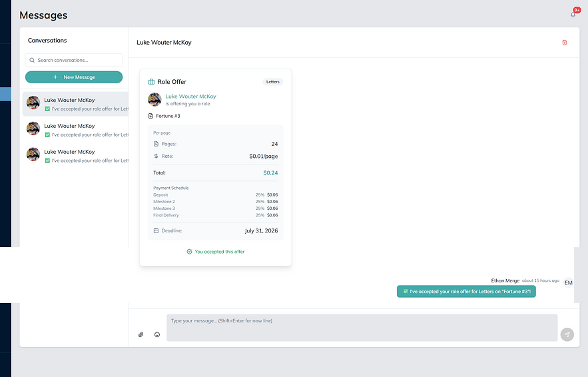Open Luke Wouter McKoy profile link in offer
This screenshot has height=377, width=588.
[x=190, y=97]
